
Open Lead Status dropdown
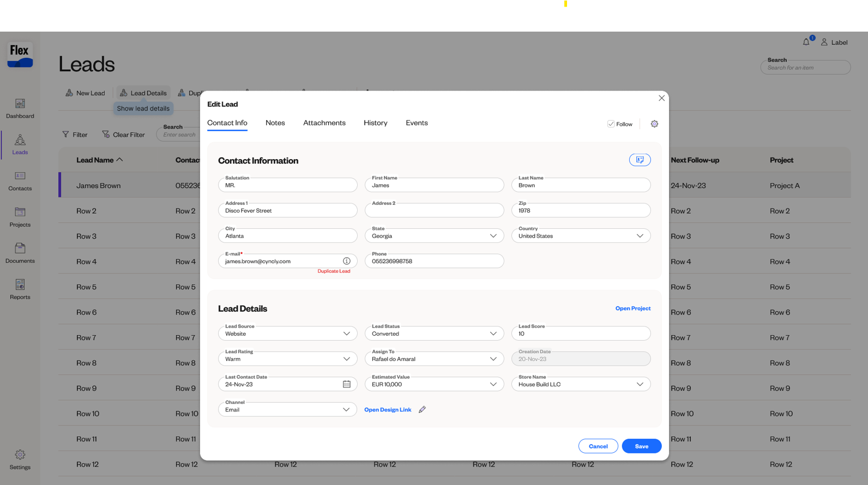point(435,334)
